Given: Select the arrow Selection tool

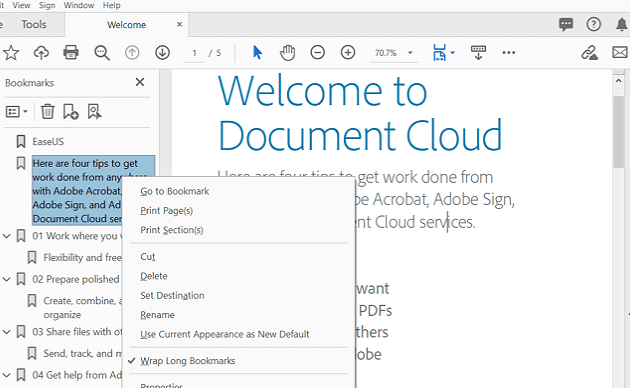Looking at the screenshot, I should [x=257, y=52].
